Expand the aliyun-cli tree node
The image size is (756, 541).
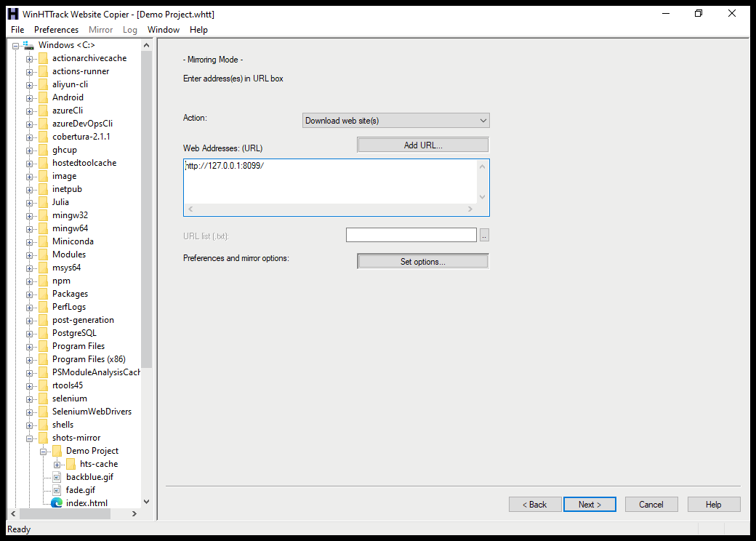point(29,85)
